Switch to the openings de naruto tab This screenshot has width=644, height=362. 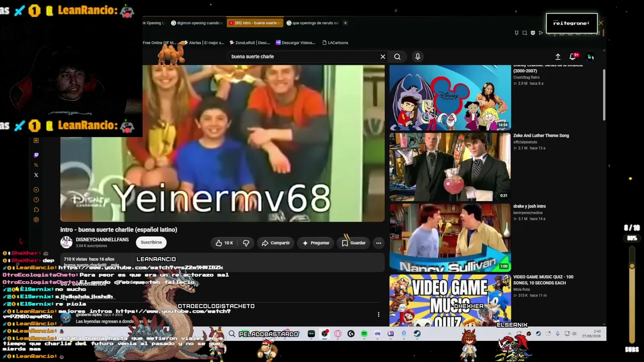click(x=312, y=23)
